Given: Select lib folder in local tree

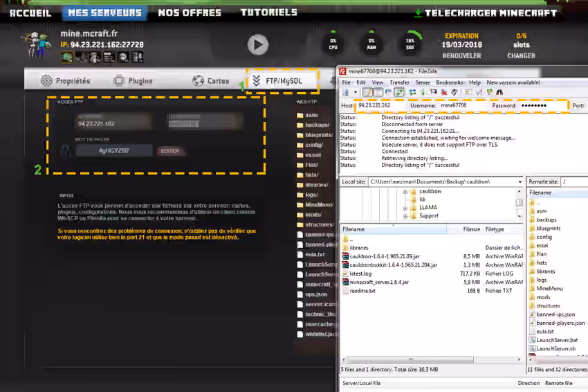Looking at the screenshot, I should tap(422, 199).
